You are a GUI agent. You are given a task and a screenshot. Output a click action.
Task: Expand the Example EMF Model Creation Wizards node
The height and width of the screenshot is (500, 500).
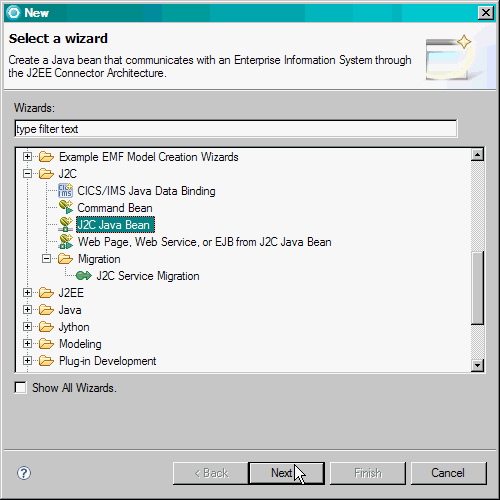[x=28, y=157]
